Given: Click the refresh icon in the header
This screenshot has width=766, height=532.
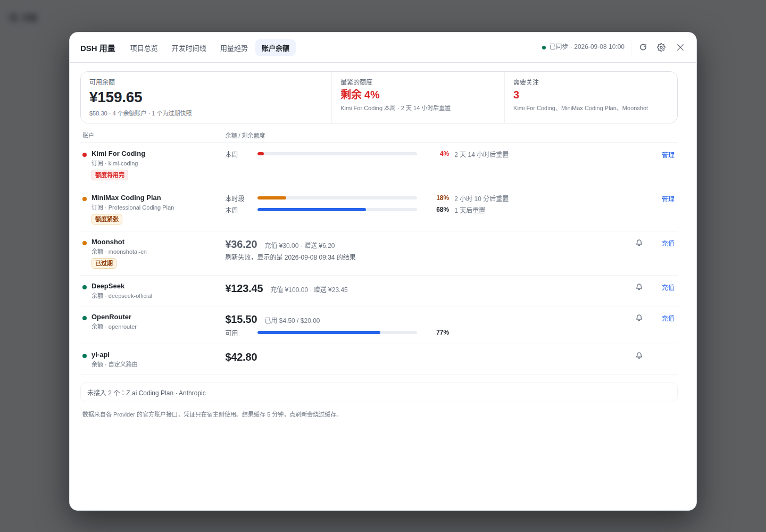Looking at the screenshot, I should [643, 47].
